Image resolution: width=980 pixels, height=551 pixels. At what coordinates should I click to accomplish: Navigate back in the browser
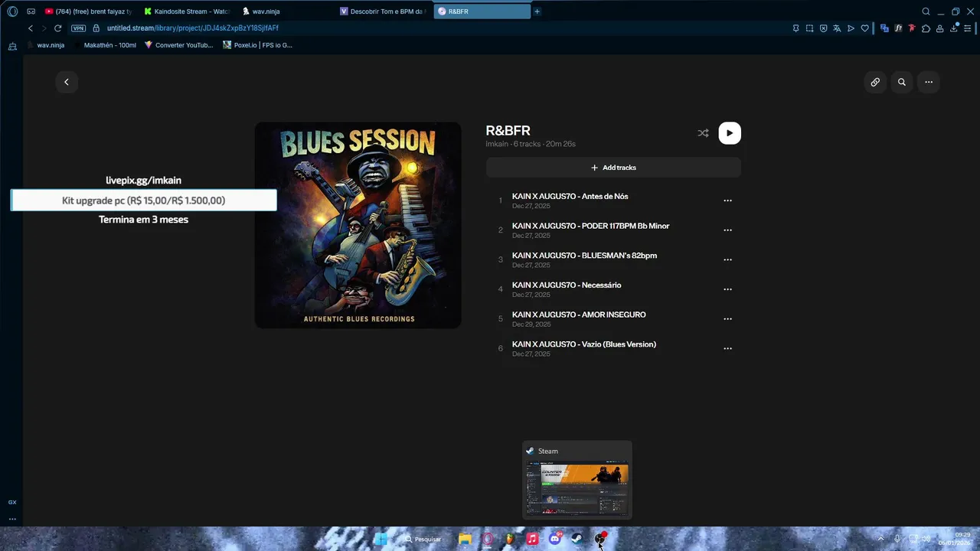(x=31, y=28)
